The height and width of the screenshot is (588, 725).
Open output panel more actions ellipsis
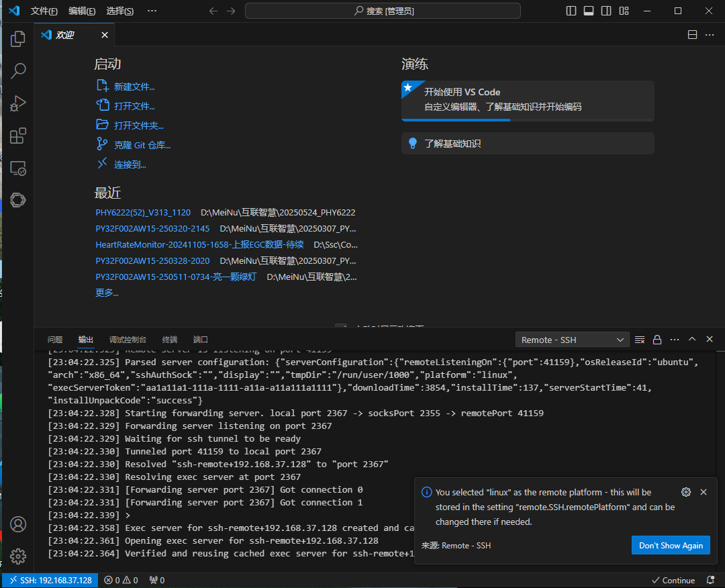point(675,340)
